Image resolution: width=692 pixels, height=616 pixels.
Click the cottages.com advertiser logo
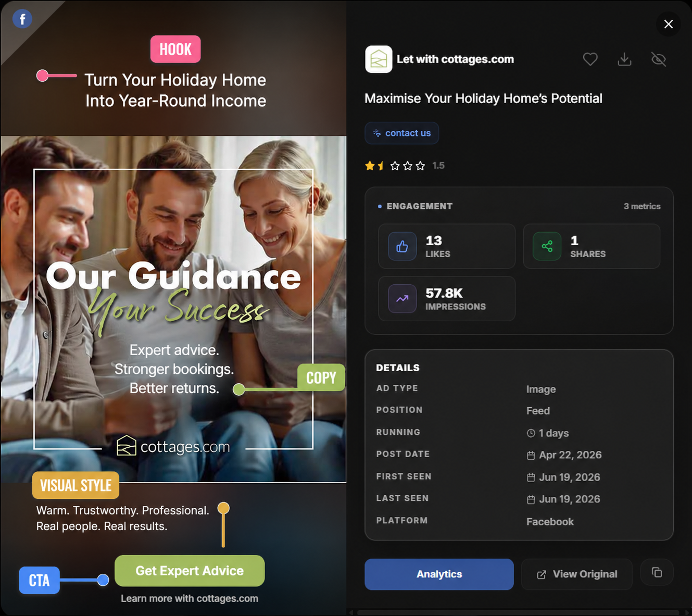pos(379,59)
